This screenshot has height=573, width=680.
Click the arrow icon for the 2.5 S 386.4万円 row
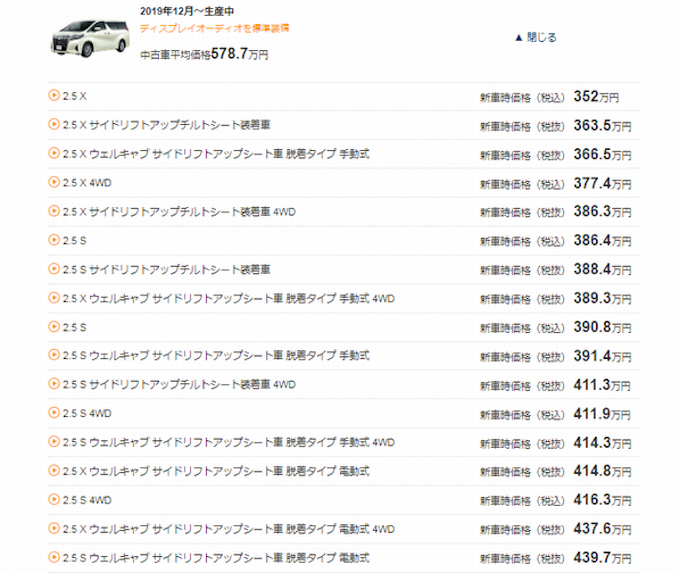click(54, 240)
